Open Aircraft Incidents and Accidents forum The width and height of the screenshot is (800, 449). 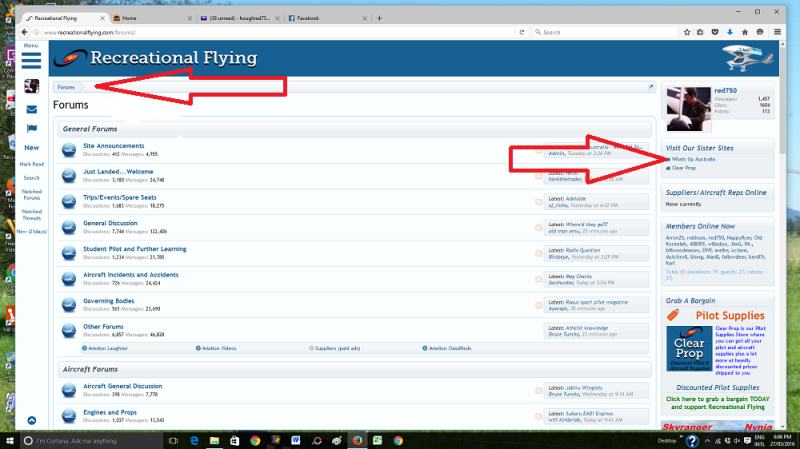(x=131, y=275)
